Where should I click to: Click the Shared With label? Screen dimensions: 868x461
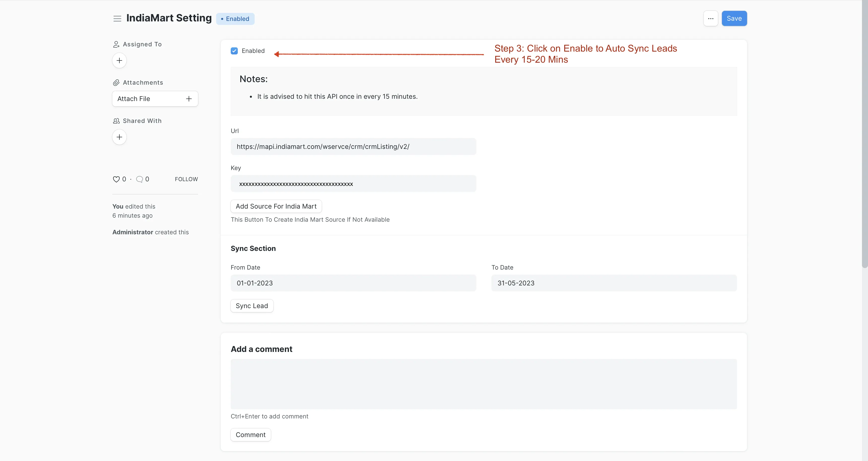(142, 121)
